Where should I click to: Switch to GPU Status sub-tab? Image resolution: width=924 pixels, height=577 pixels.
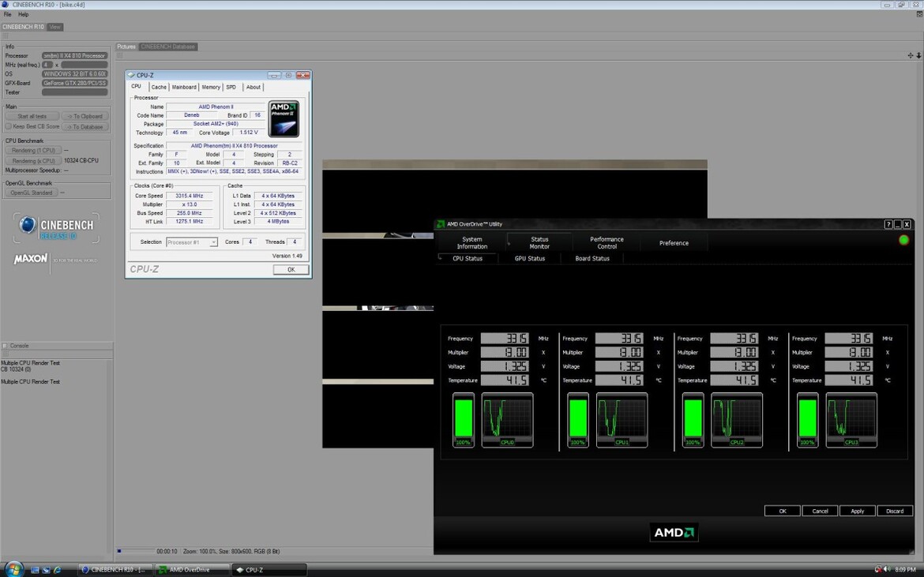530,258
